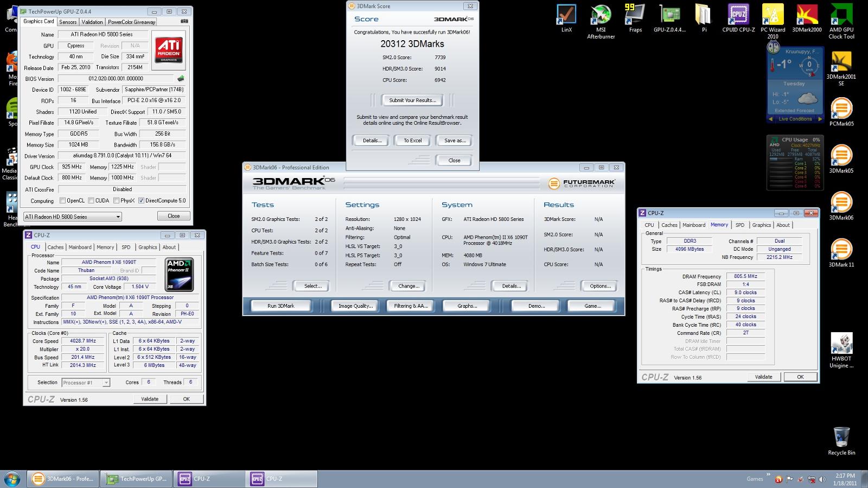The image size is (868, 488).
Task: Open the ATI Radeon HD 5800 Series dropdown
Action: coord(72,217)
